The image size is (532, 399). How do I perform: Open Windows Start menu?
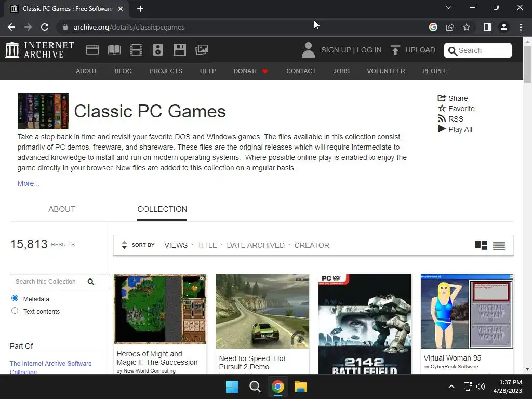232,387
